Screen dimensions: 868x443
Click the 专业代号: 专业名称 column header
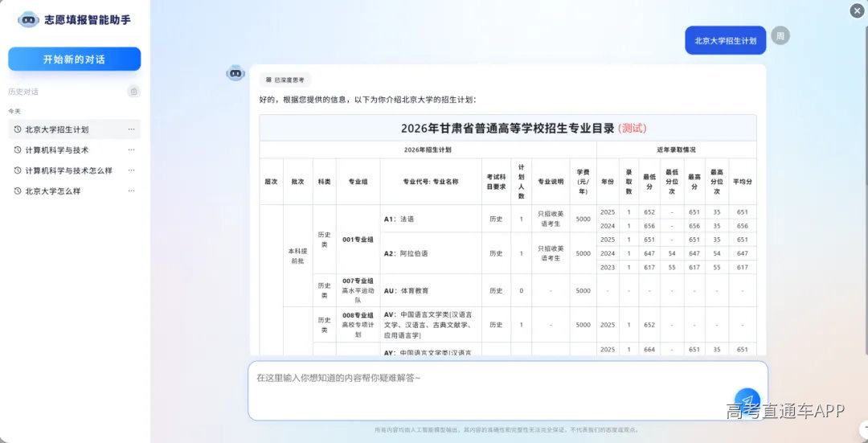click(x=431, y=182)
